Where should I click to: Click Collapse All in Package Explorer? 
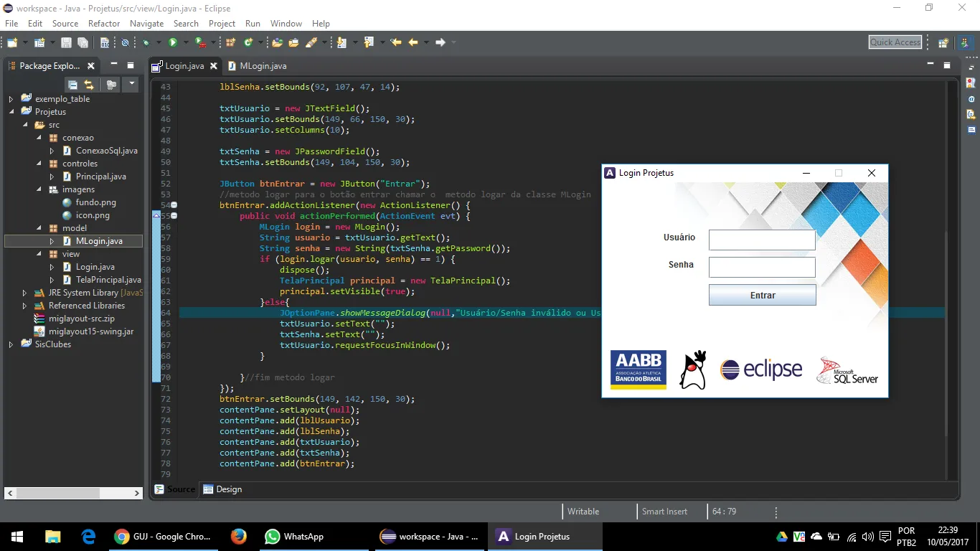pyautogui.click(x=73, y=85)
